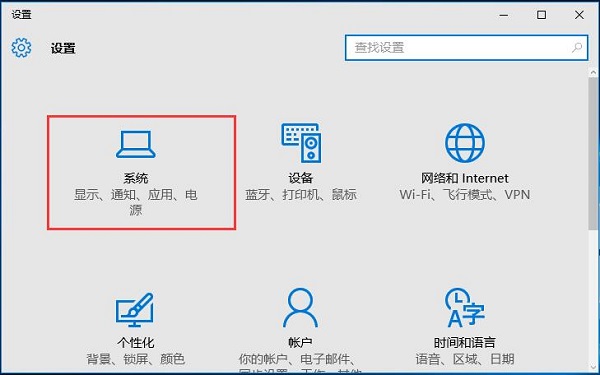This screenshot has width=600, height=375.
Task: Click the 个性化 label
Action: coord(135,342)
